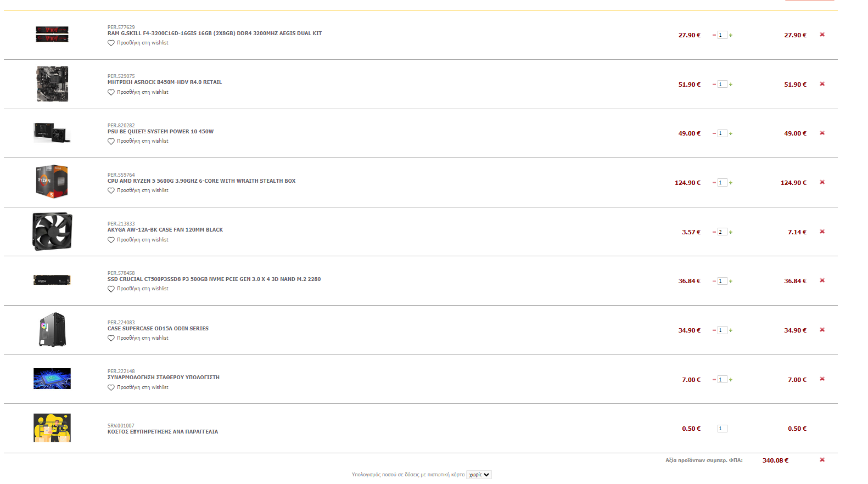
Task: Increase quantity of G.SKILL RAM
Action: click(731, 35)
